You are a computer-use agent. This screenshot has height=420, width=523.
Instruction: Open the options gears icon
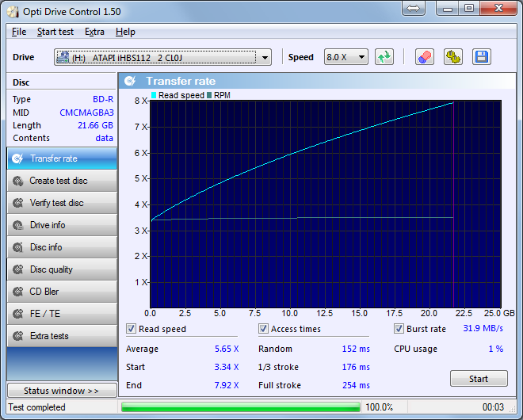point(453,57)
